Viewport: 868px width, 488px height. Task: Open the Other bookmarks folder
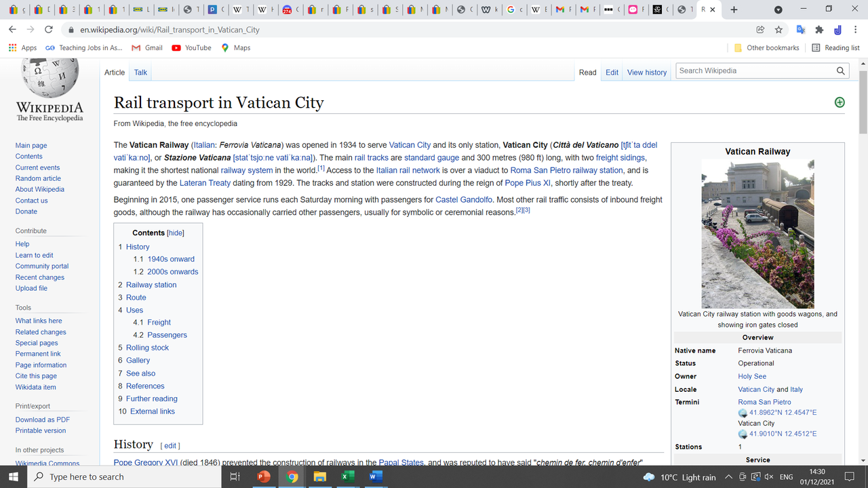pos(766,48)
